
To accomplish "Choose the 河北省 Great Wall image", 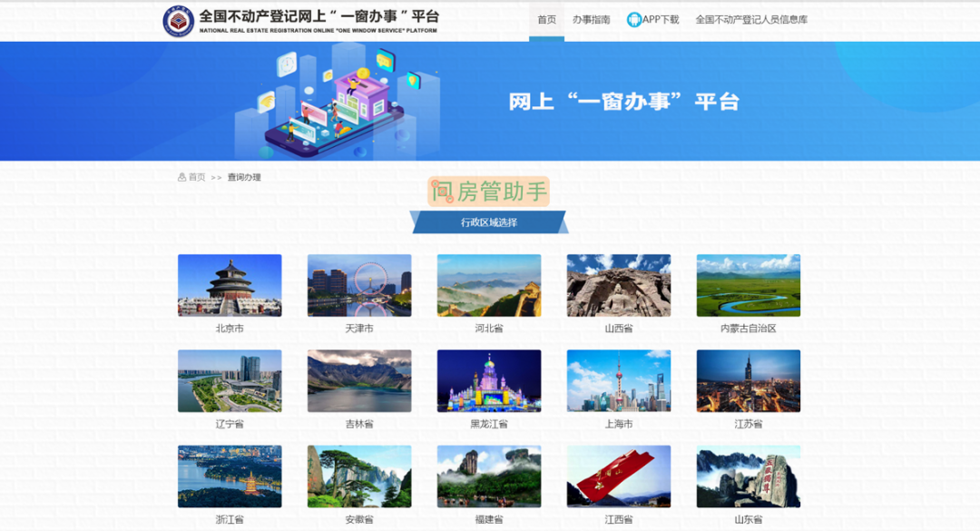I will [x=489, y=285].
